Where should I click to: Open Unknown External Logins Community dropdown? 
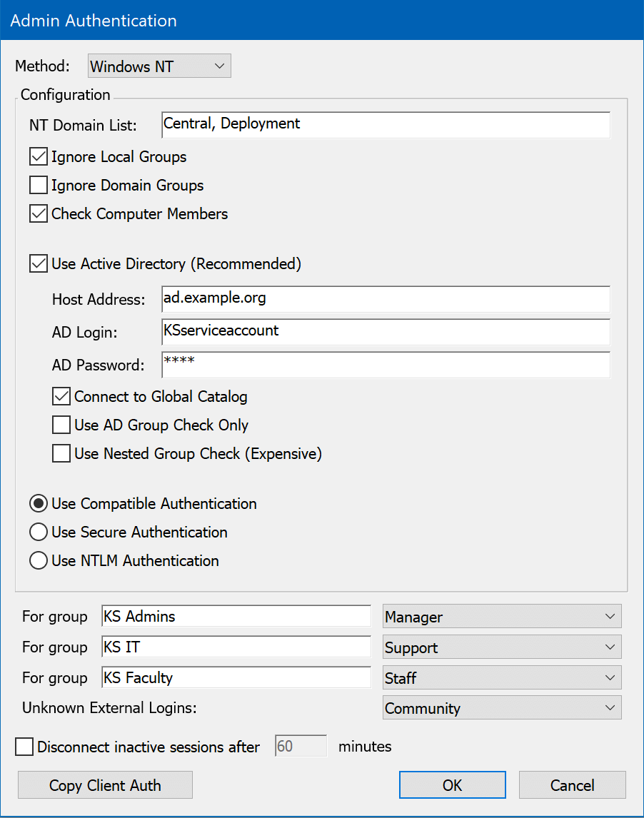pos(502,708)
